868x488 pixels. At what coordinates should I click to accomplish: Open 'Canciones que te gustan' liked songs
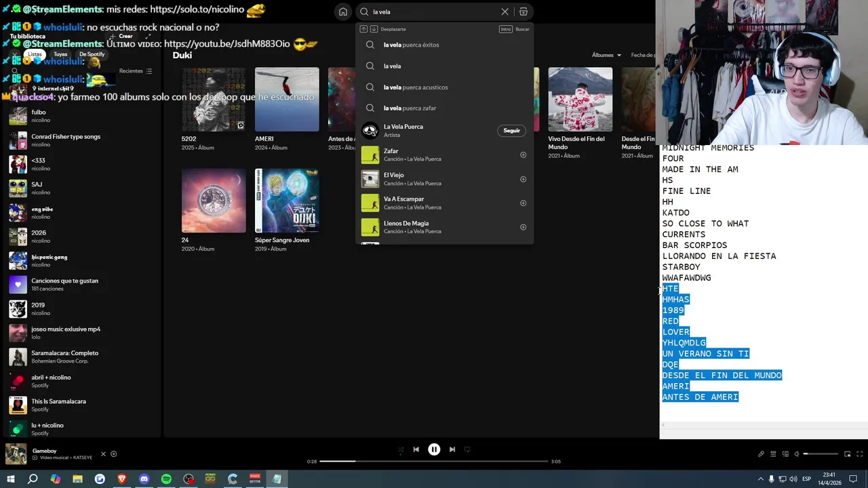click(81, 285)
